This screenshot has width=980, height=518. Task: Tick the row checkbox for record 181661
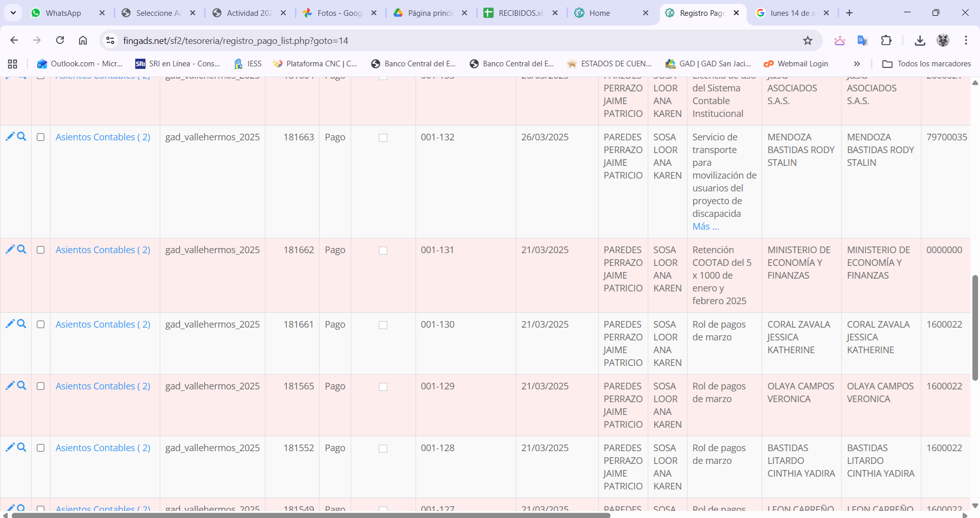tap(41, 325)
